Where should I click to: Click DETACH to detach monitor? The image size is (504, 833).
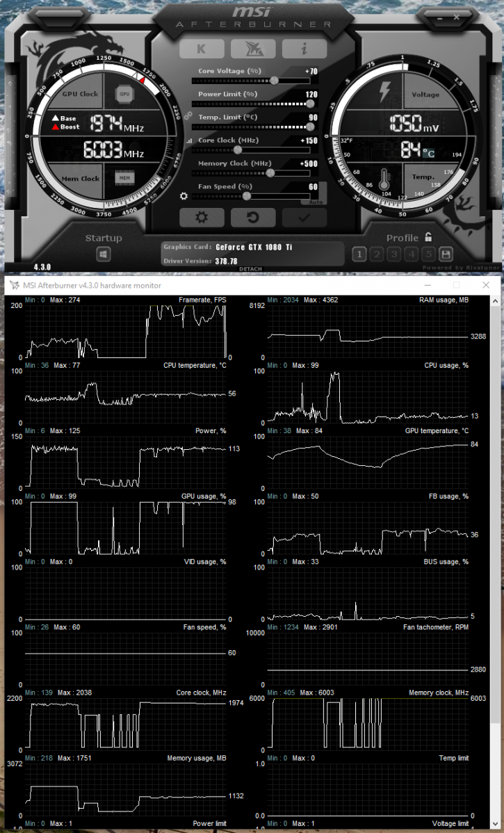click(x=251, y=269)
